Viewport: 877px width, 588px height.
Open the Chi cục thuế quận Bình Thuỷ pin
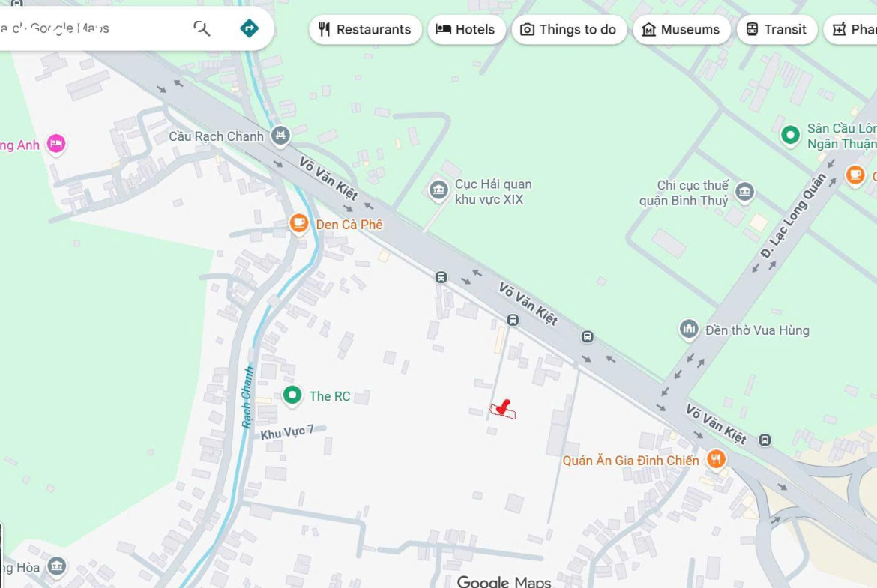click(x=744, y=193)
